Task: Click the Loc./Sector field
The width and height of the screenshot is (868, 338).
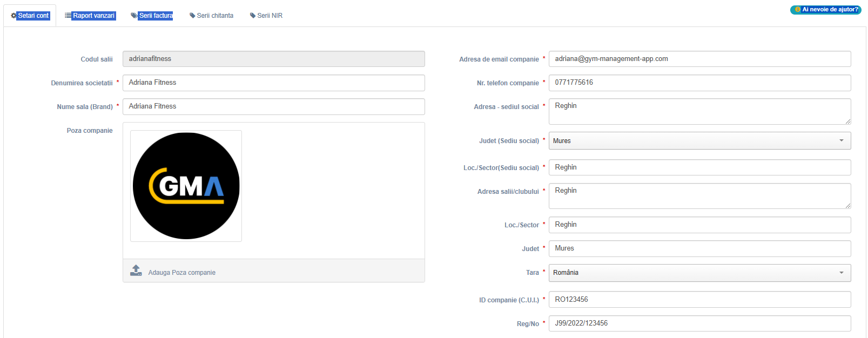Action: [x=700, y=225]
